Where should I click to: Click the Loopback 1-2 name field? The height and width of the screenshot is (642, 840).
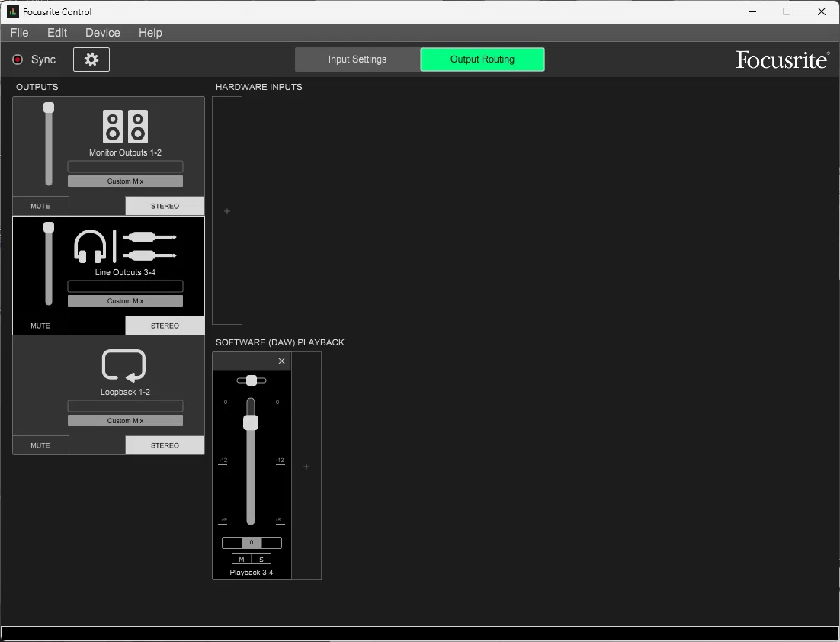point(125,406)
